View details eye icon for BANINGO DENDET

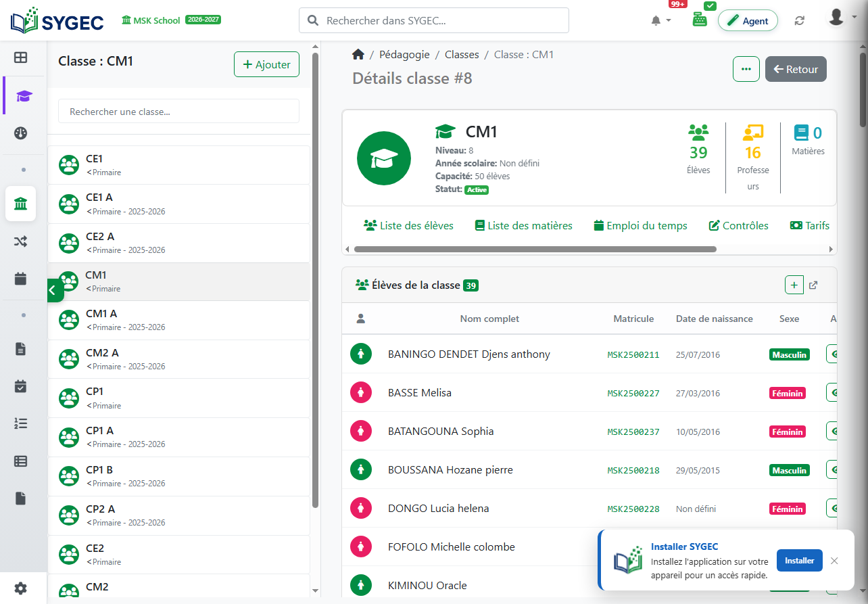[832, 354]
